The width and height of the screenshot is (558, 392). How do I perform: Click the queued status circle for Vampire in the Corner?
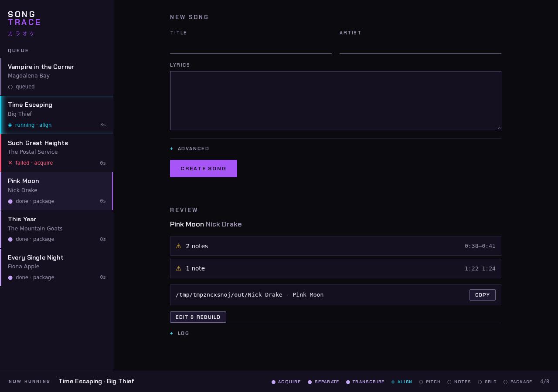click(x=10, y=87)
